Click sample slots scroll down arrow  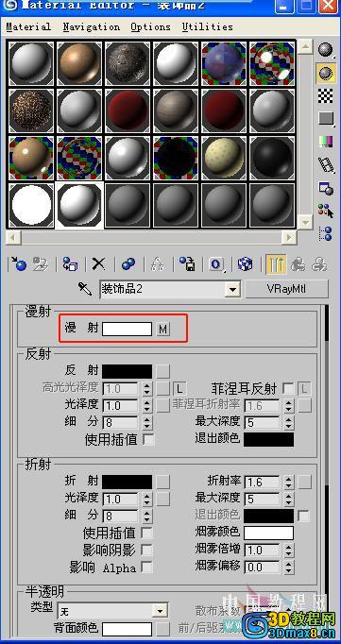point(305,223)
